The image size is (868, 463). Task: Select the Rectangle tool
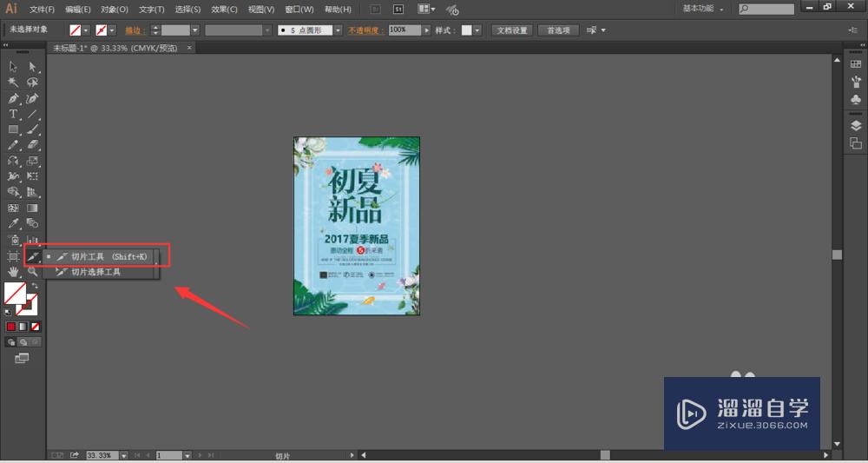(13, 129)
